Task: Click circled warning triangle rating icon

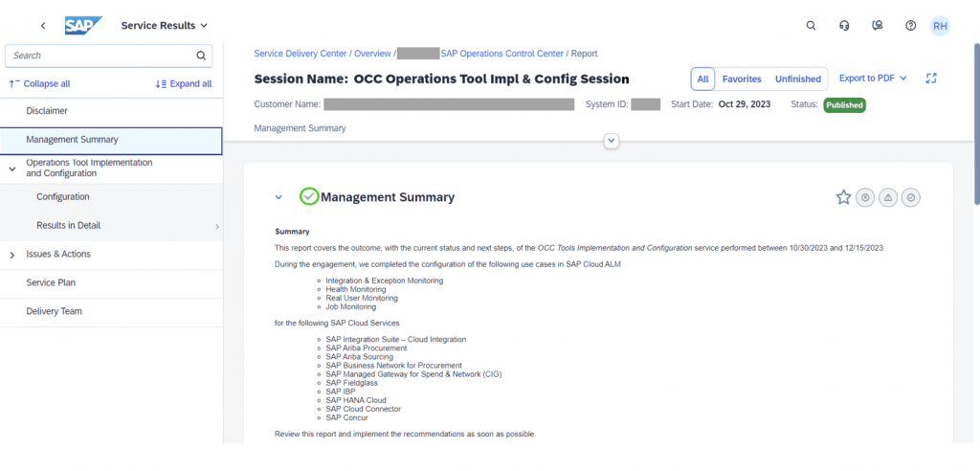Action: (x=888, y=197)
